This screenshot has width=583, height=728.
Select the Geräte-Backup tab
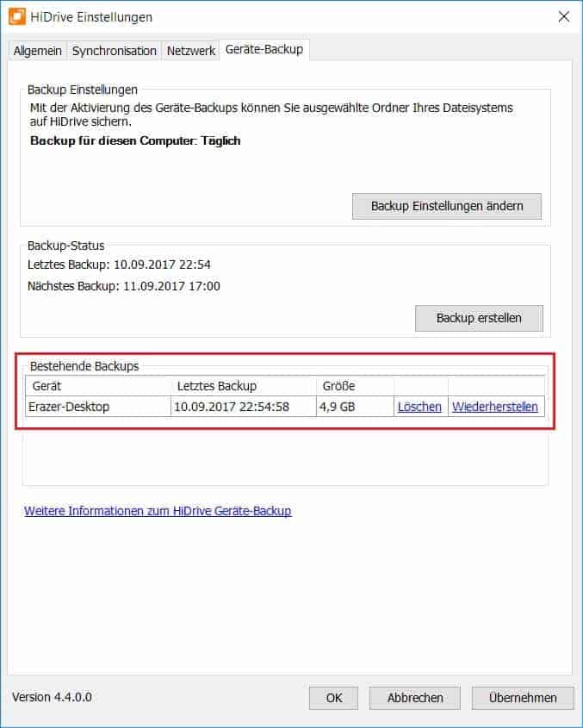tap(264, 49)
